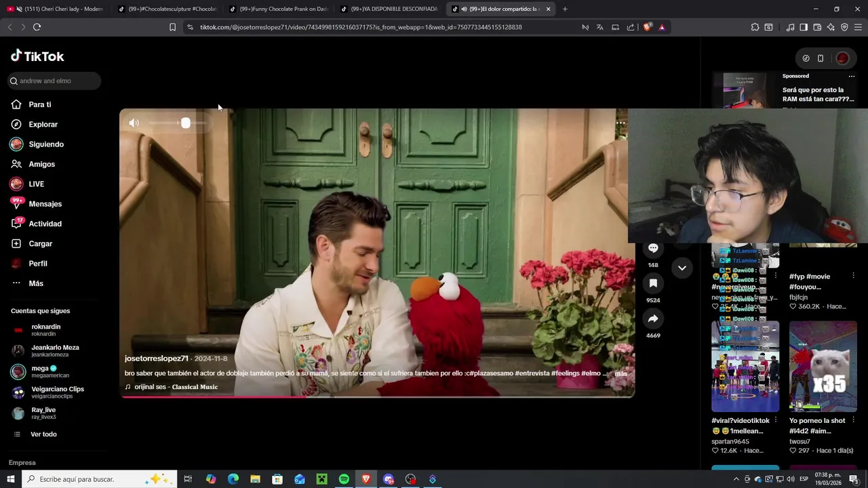Open roknardin followed account
The height and width of the screenshot is (488, 868).
[46, 330]
